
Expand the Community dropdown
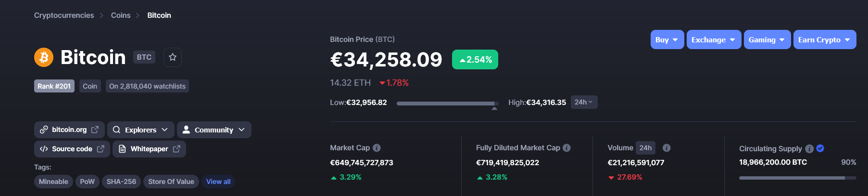tap(214, 130)
